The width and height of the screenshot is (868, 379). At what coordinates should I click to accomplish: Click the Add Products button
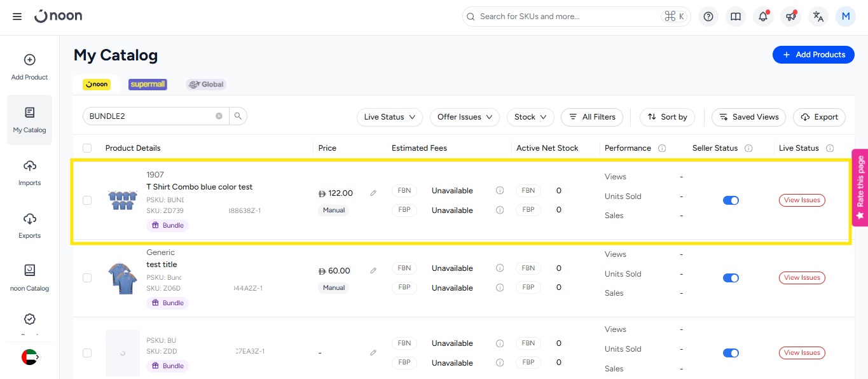click(x=813, y=55)
